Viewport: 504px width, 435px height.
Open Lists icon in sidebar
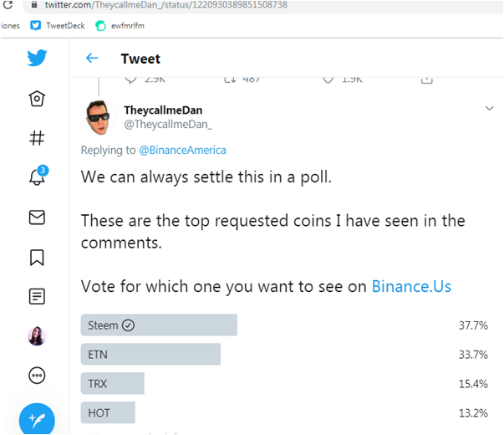[37, 296]
